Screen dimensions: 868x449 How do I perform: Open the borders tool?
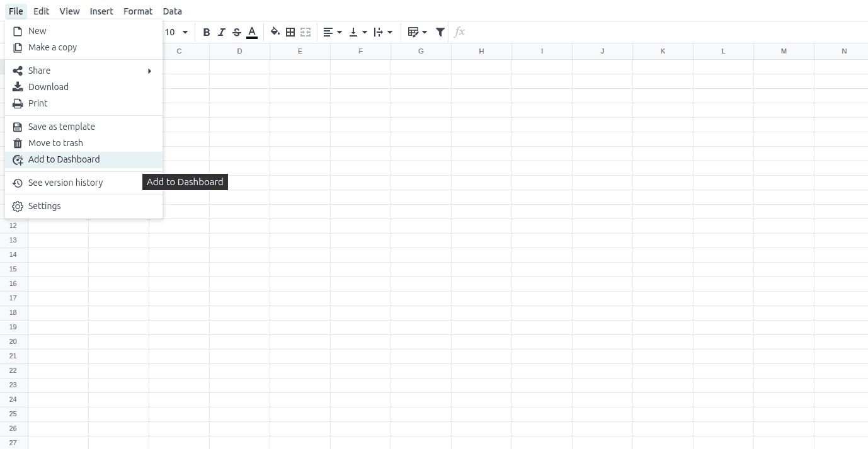[x=290, y=32]
